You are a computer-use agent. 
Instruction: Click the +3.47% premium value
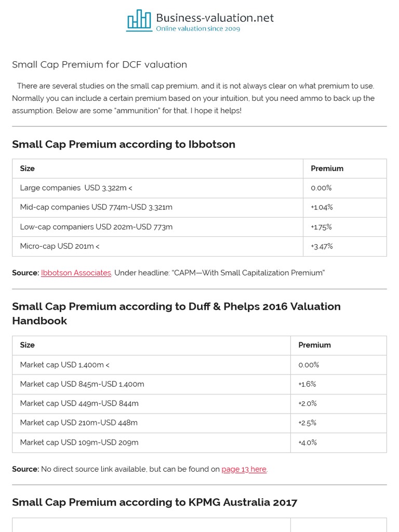tap(322, 246)
